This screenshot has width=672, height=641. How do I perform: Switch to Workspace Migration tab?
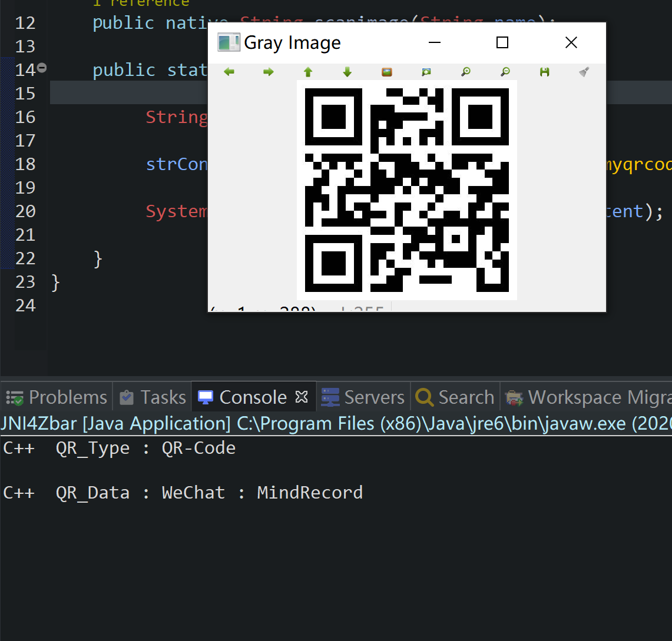(588, 397)
